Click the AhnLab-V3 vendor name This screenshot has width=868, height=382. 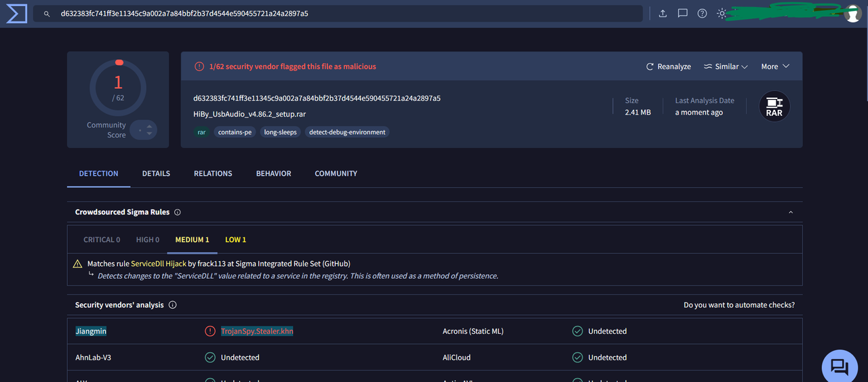(x=94, y=358)
